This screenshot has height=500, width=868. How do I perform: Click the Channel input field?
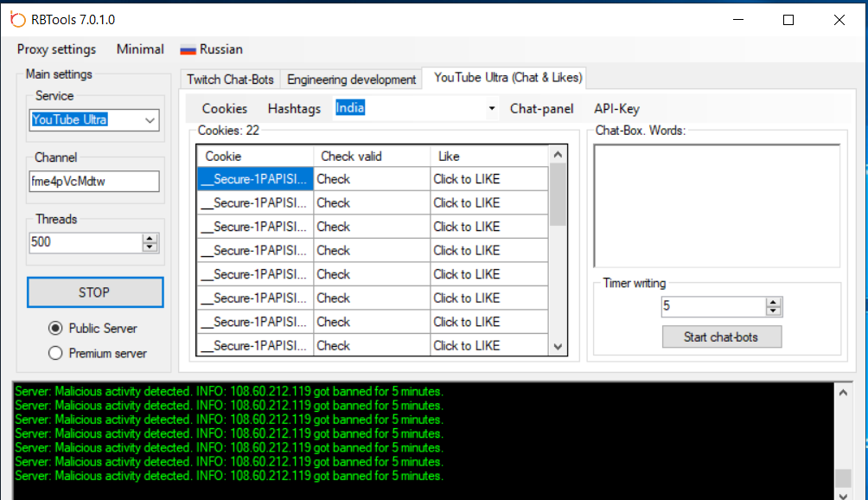[x=93, y=182]
